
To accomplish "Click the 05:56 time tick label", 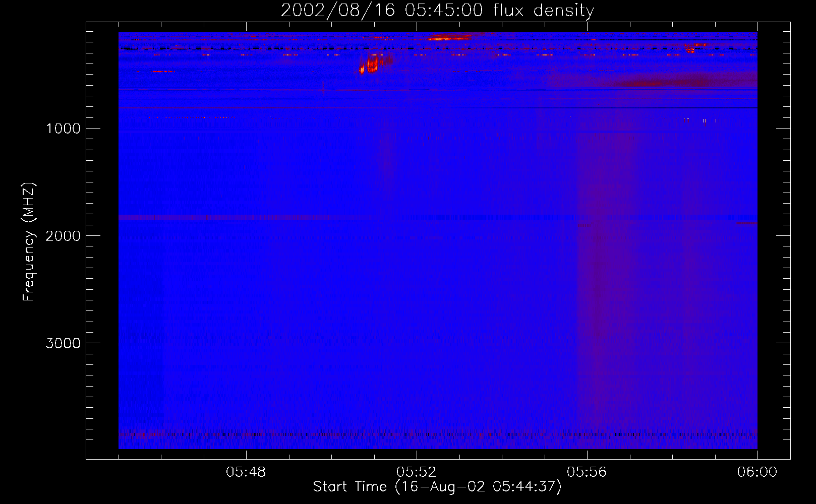I will pyautogui.click(x=587, y=472).
